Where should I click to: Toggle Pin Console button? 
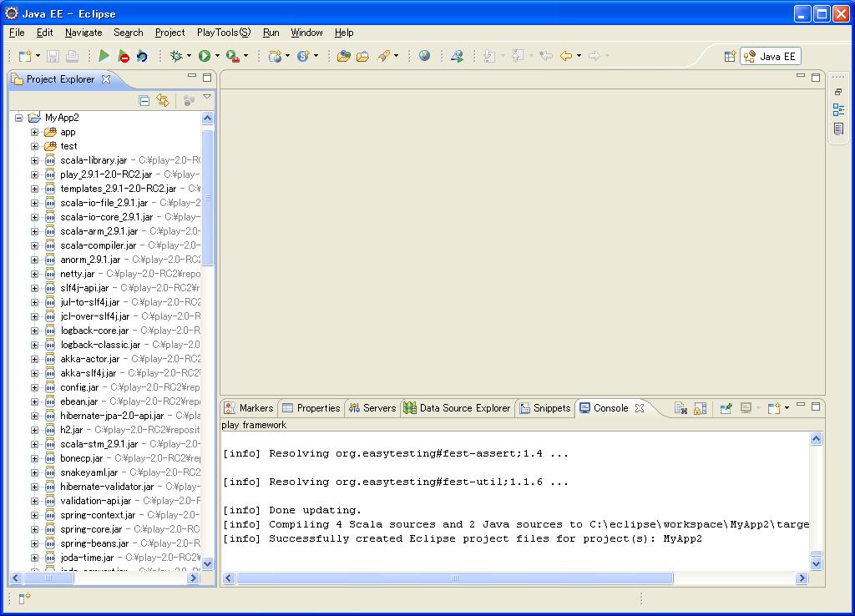[x=726, y=408]
